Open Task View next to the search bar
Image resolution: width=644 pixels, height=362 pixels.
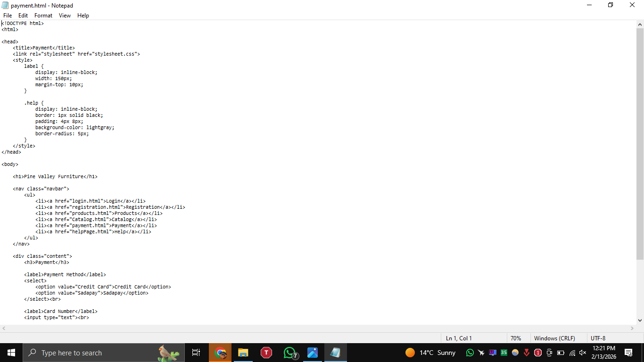196,352
